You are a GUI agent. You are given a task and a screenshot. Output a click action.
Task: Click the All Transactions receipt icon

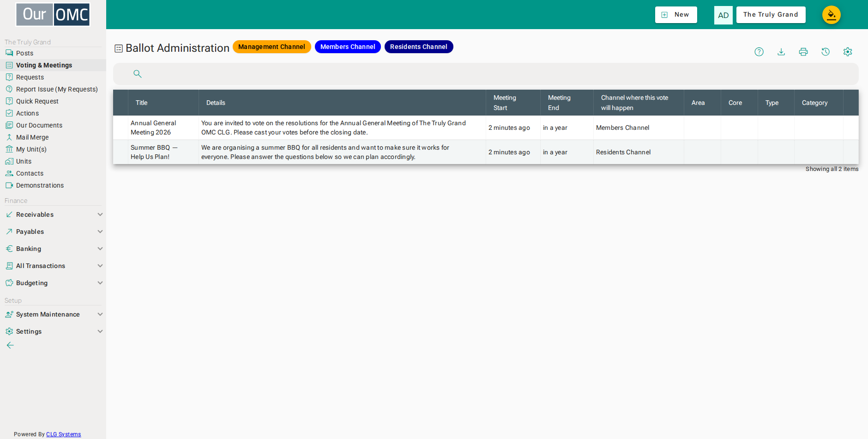(9, 266)
